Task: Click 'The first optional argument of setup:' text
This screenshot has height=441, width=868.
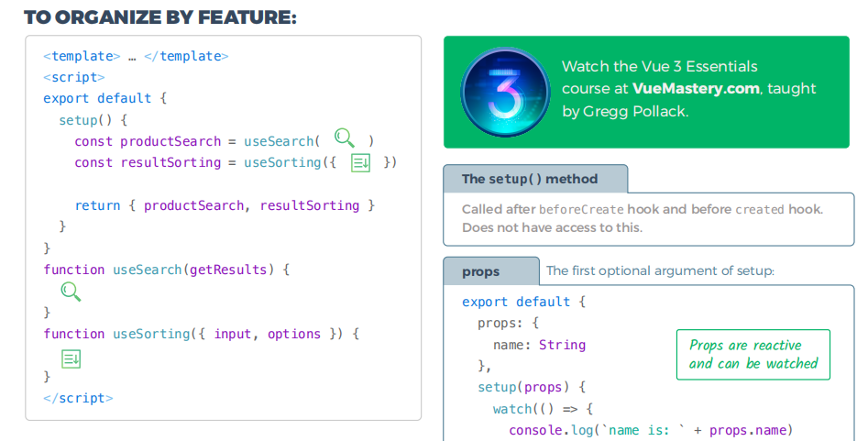Action: click(661, 270)
